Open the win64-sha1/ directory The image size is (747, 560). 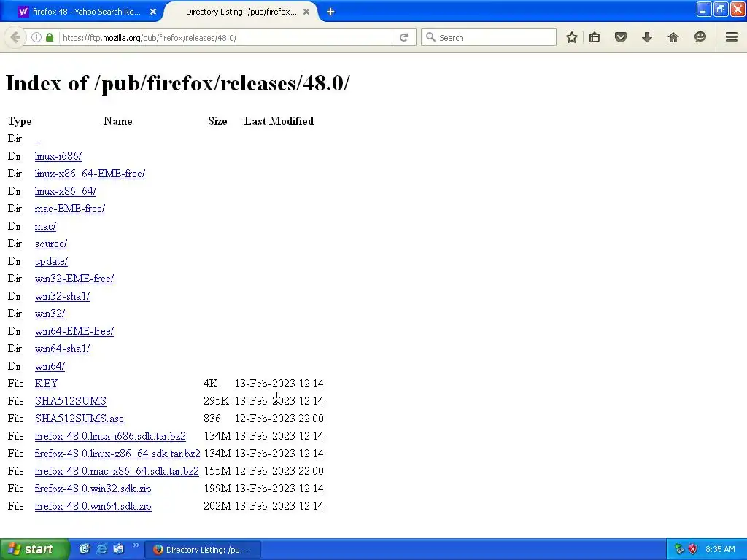[x=63, y=349]
